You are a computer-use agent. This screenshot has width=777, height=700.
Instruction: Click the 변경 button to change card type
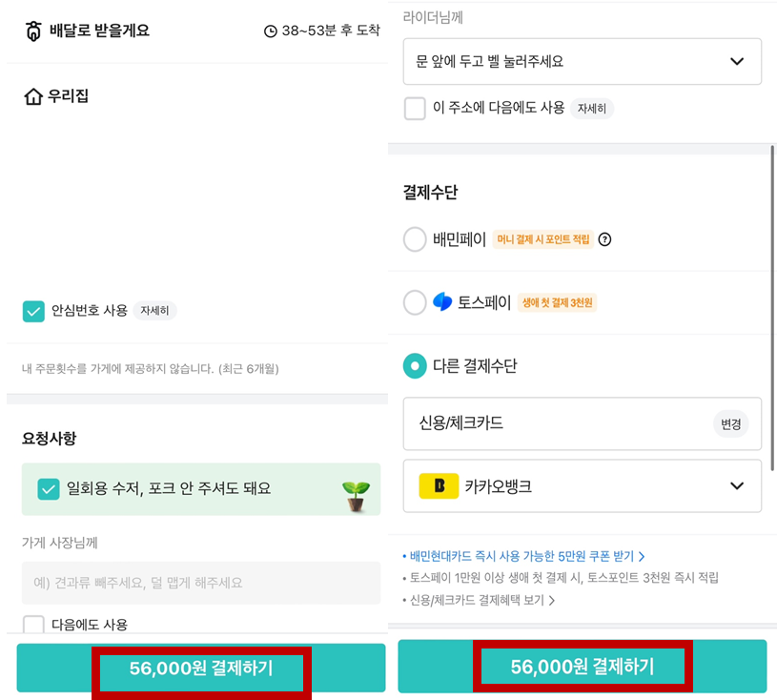(731, 423)
